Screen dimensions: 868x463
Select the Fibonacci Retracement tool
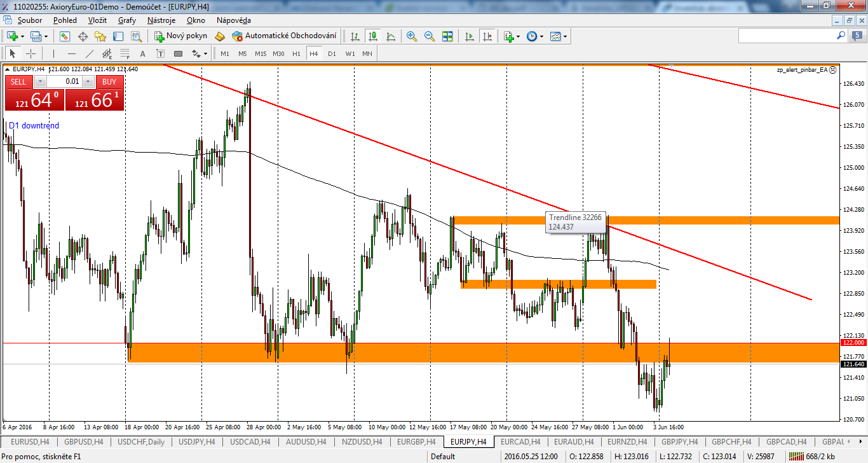(x=125, y=53)
